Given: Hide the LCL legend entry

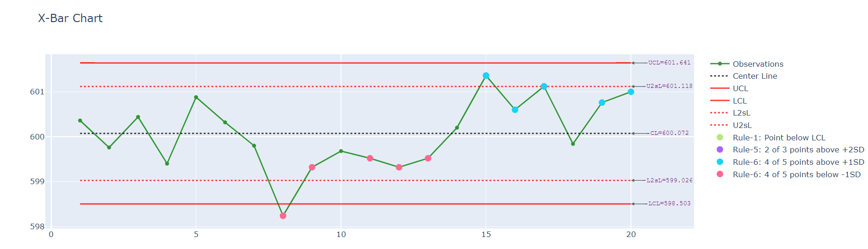Looking at the screenshot, I should [x=739, y=101].
